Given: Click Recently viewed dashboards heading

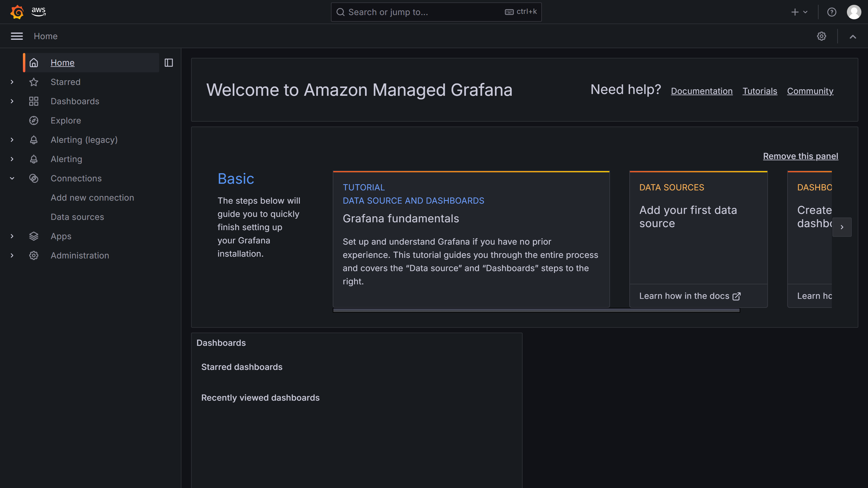Looking at the screenshot, I should 260,398.
